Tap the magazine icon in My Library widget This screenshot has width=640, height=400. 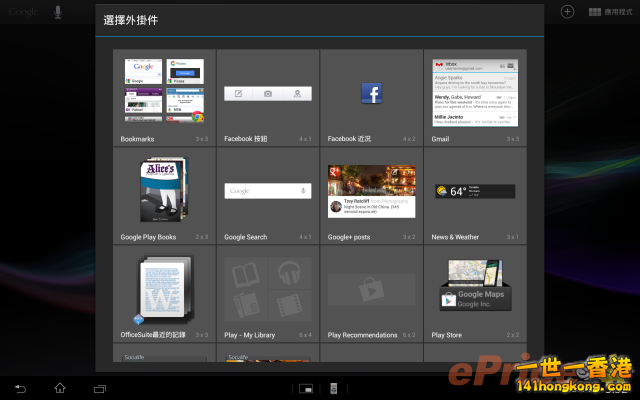[246, 305]
